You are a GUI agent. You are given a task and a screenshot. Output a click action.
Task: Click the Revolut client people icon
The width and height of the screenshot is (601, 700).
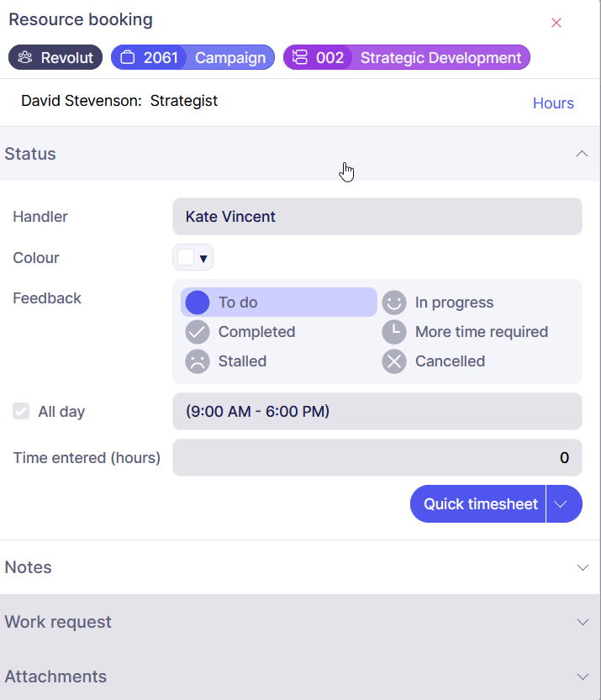[x=25, y=58]
